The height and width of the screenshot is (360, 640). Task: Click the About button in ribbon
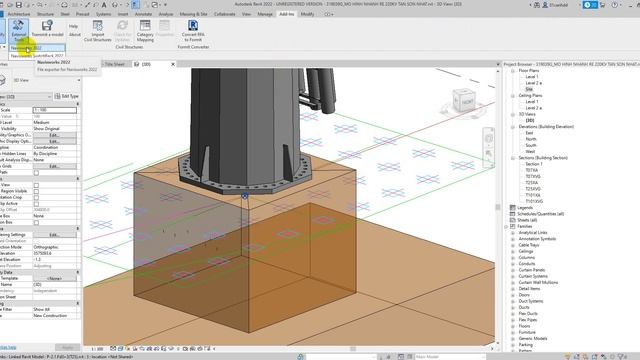(x=75, y=35)
